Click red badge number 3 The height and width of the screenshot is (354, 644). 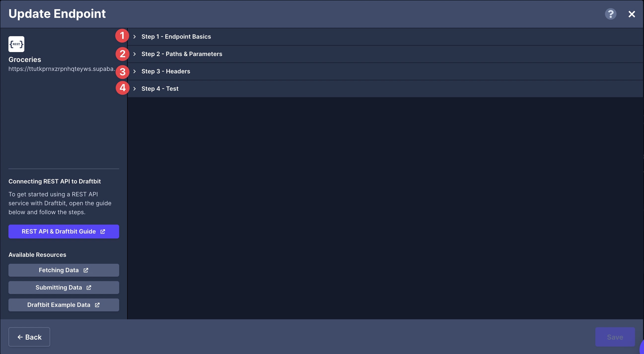pos(122,72)
